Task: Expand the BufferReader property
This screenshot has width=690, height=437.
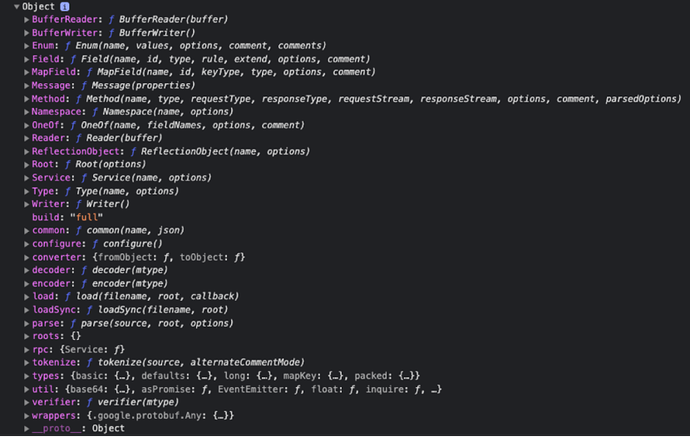Action: click(26, 20)
